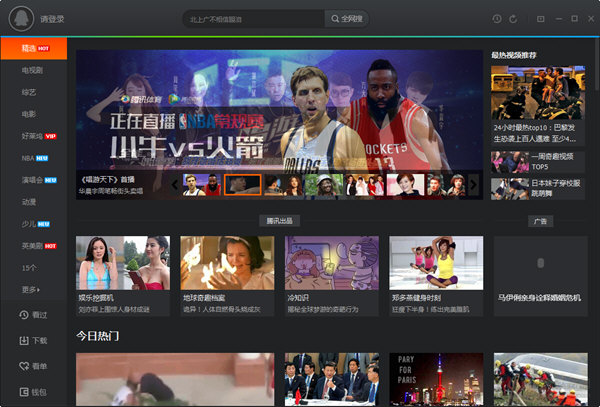
Task: Click the refresh icon in title bar
Action: (x=513, y=19)
